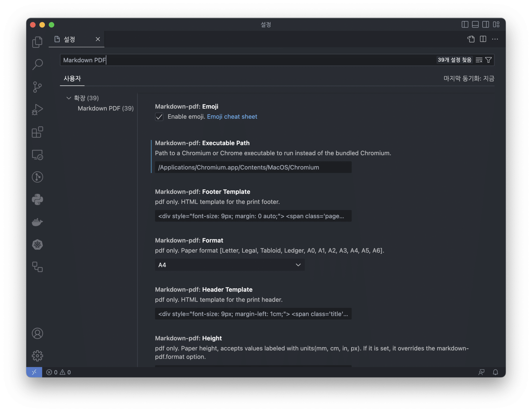Edit the Executable Path input field

[x=253, y=167]
